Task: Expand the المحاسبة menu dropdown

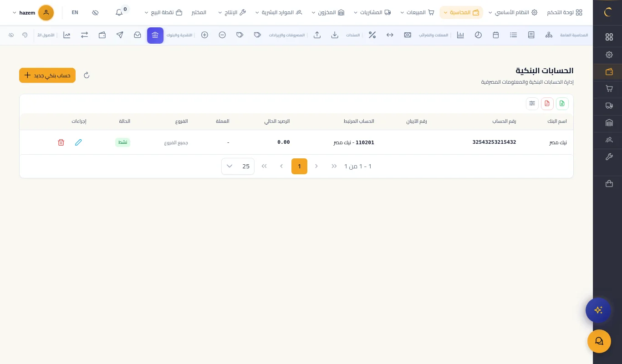Action: (461, 12)
